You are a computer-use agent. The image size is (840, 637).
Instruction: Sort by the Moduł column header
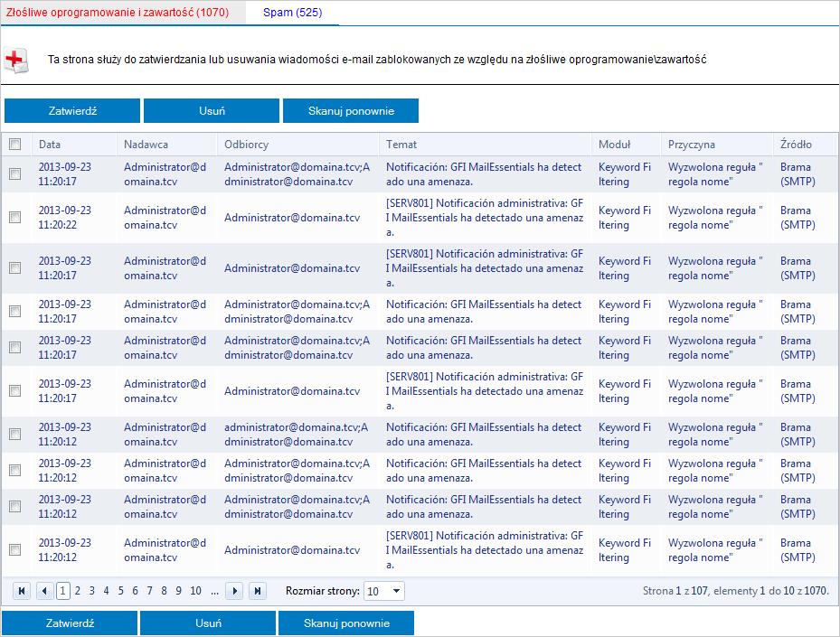tap(615, 145)
